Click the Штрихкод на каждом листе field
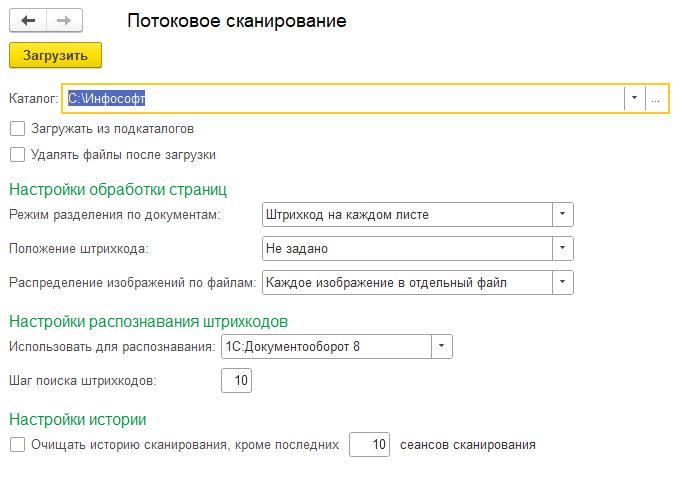This screenshot has width=682, height=477. (x=406, y=214)
